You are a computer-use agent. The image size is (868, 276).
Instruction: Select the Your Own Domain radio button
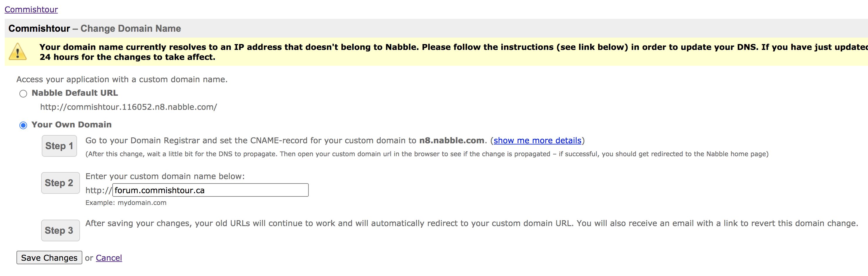(x=23, y=125)
